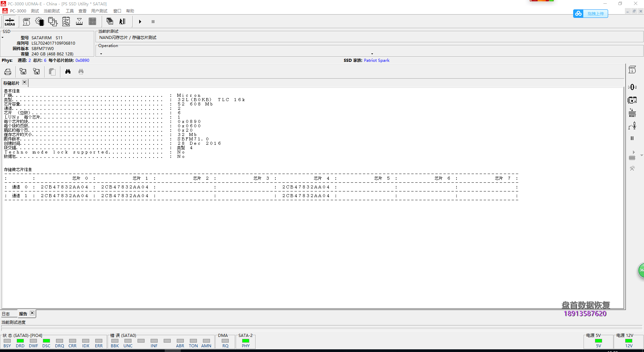Viewport: 644px width, 352px height.
Task: Click the double chip copy icon
Action: (53, 22)
